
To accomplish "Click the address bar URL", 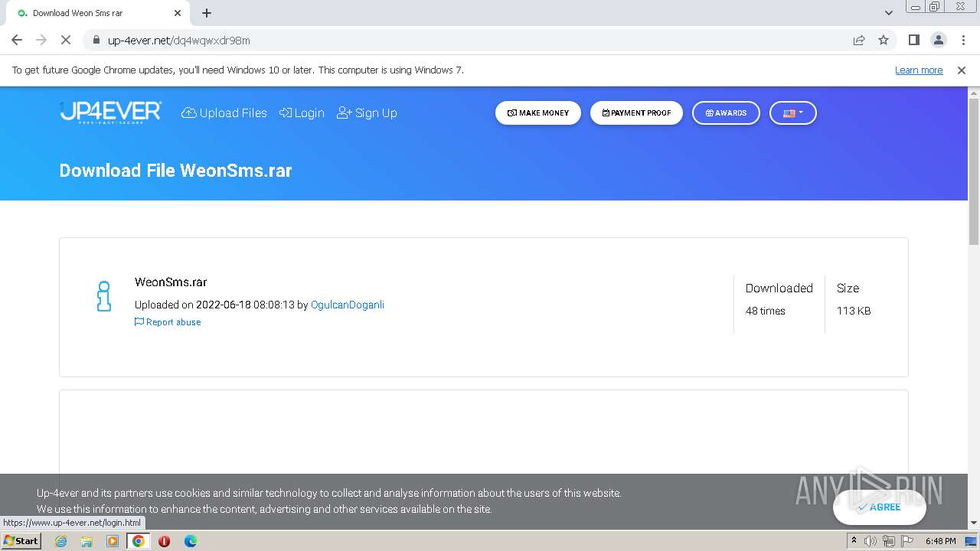I will coord(179,41).
